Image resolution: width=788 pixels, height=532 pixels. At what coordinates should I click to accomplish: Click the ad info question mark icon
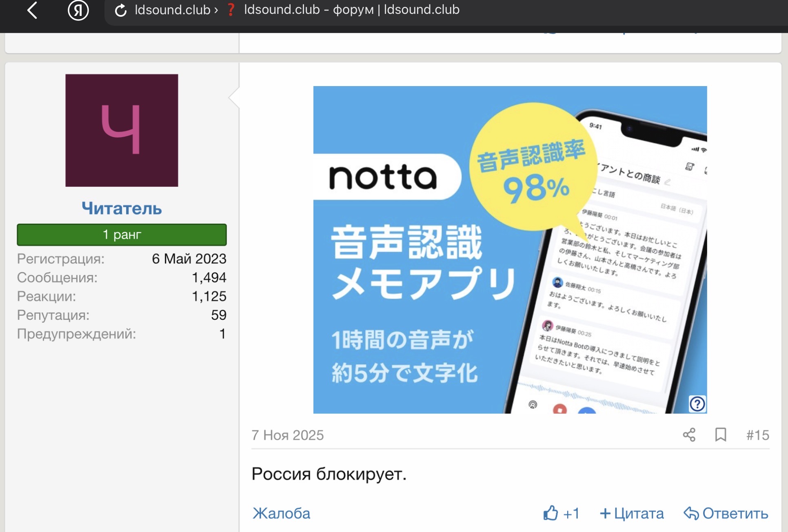697,404
